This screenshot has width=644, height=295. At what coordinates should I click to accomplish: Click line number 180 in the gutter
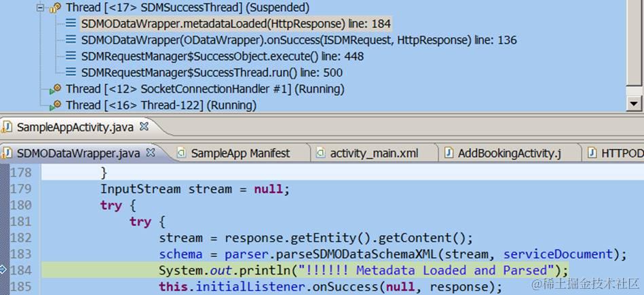pyautogui.click(x=21, y=205)
